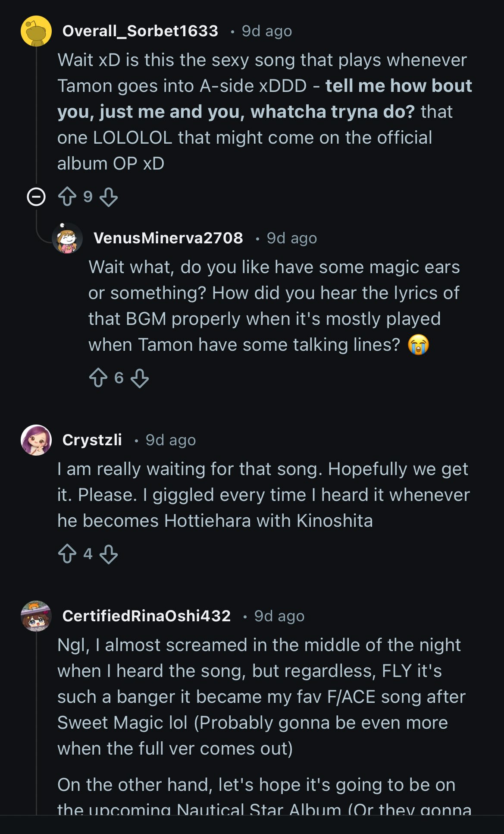The height and width of the screenshot is (834, 504).
Task: Downvote Crystzli's comment
Action: (x=108, y=554)
